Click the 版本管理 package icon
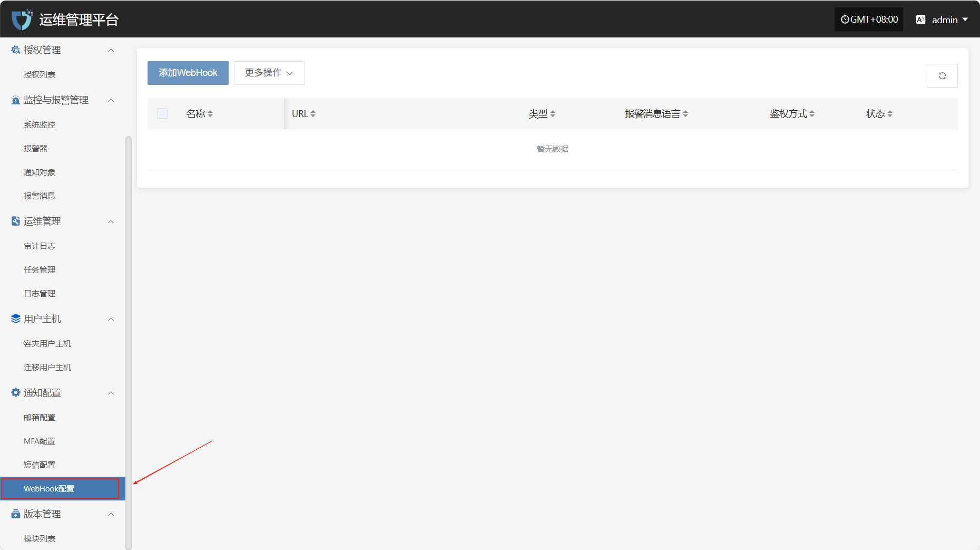Image resolution: width=980 pixels, height=550 pixels. [16, 514]
